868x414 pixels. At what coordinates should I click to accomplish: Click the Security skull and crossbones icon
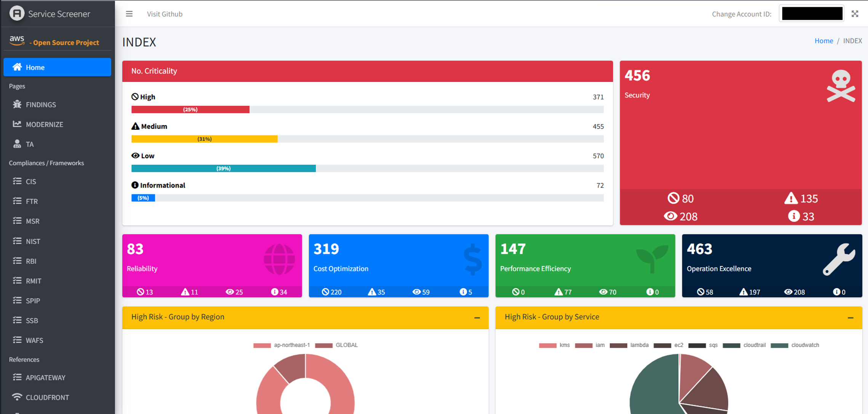[x=841, y=86]
